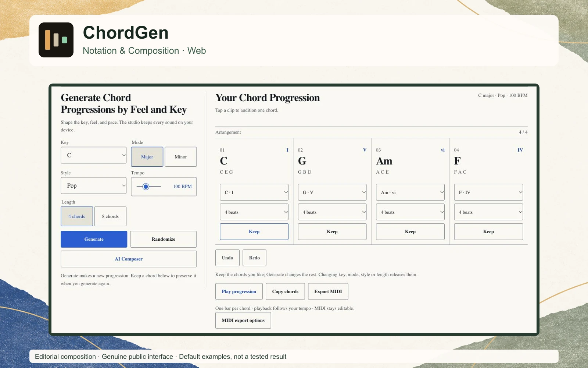This screenshot has height=368, width=588.
Task: Open MIDI export options
Action: [243, 321]
